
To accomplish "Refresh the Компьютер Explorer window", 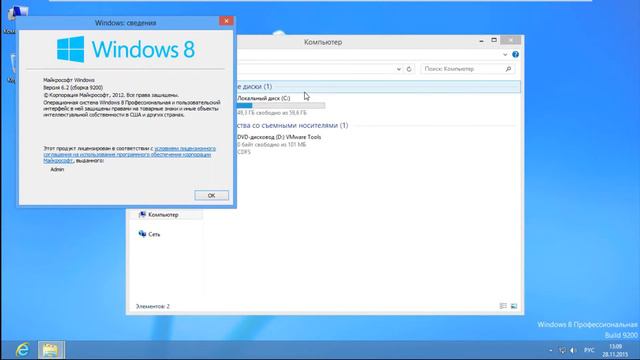I will (x=409, y=69).
